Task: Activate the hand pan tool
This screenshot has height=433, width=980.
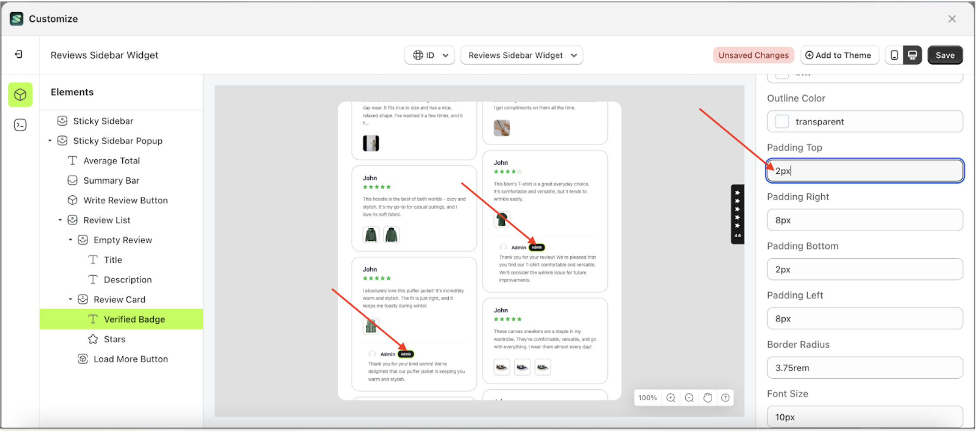Action: (707, 398)
